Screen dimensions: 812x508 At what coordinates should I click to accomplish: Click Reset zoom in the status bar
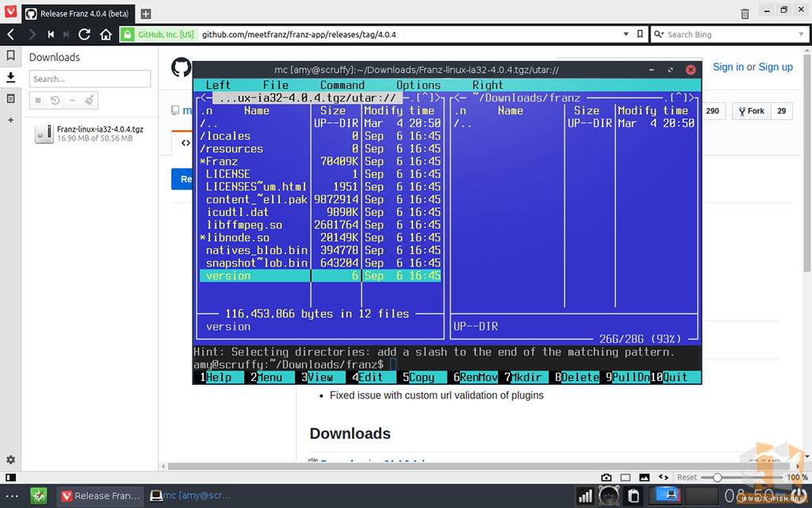click(x=688, y=477)
